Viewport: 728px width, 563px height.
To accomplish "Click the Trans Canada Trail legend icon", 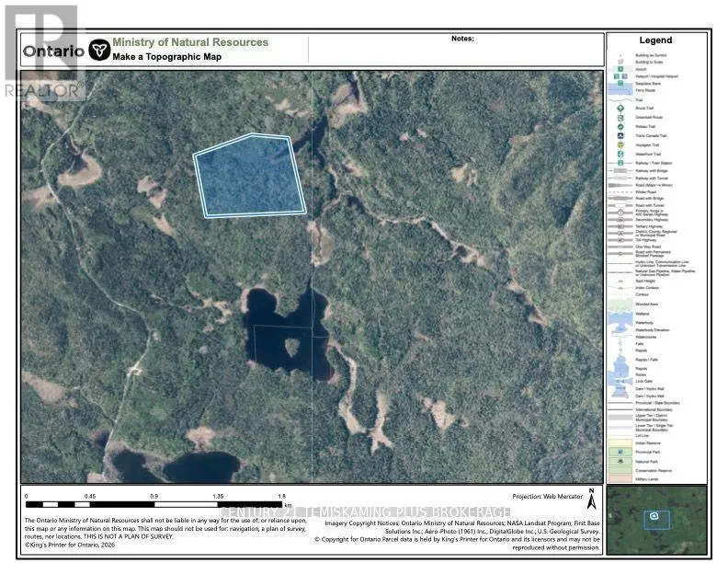I will pyautogui.click(x=620, y=135).
